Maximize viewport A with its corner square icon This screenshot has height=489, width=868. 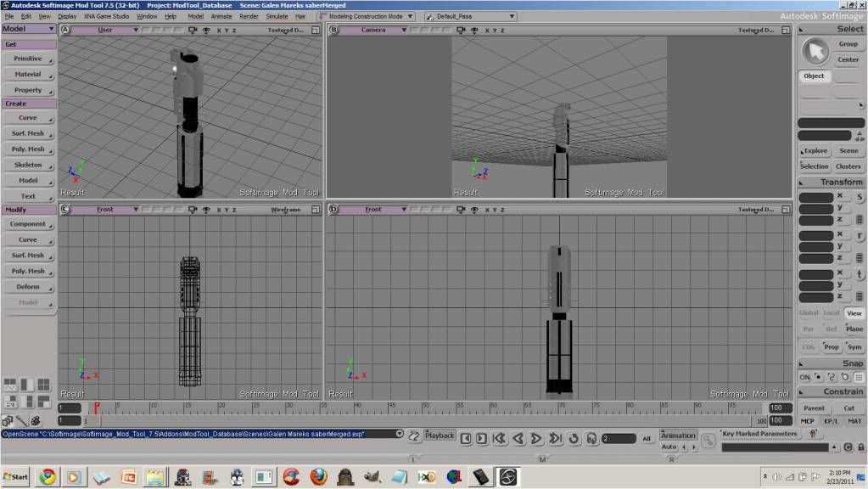[x=316, y=30]
